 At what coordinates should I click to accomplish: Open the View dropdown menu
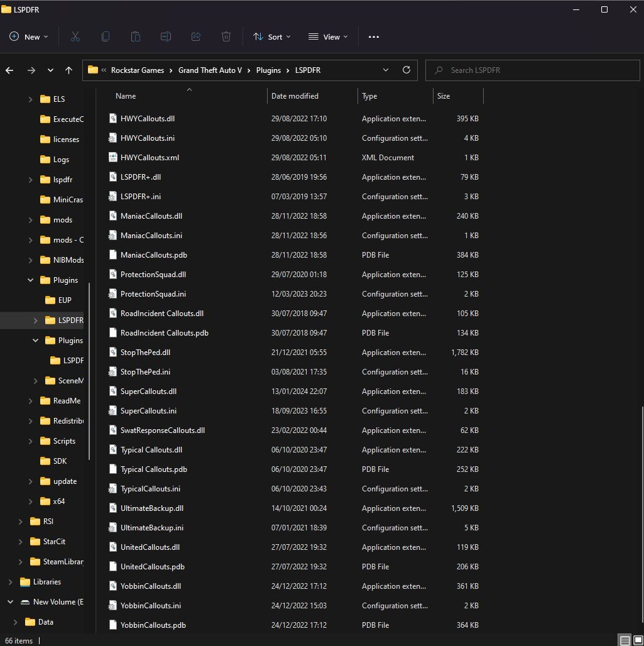(x=328, y=37)
